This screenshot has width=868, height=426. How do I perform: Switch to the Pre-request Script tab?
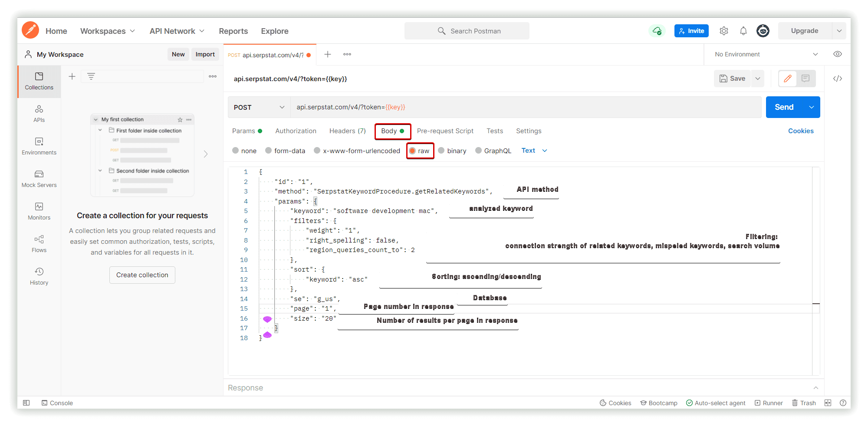(445, 131)
